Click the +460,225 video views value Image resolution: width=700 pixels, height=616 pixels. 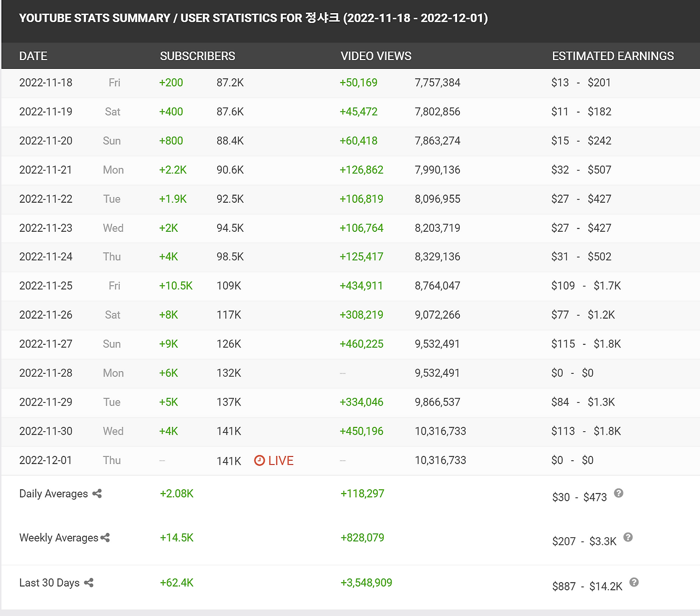361,344
